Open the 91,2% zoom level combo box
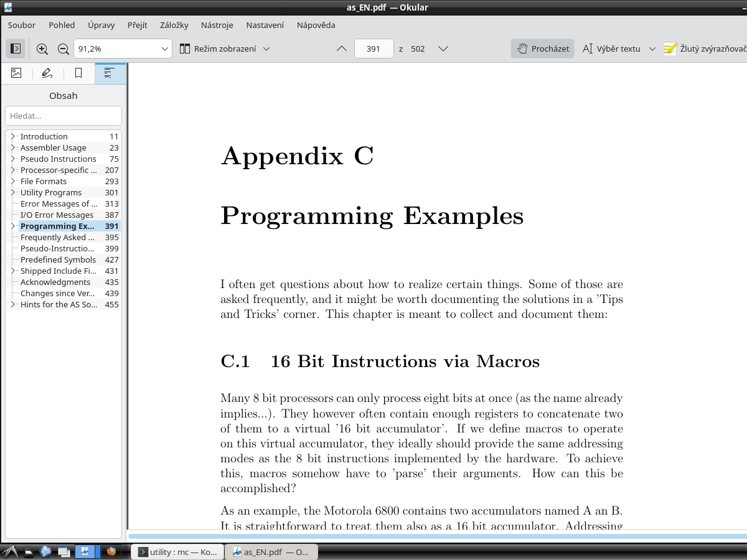 pyautogui.click(x=123, y=49)
